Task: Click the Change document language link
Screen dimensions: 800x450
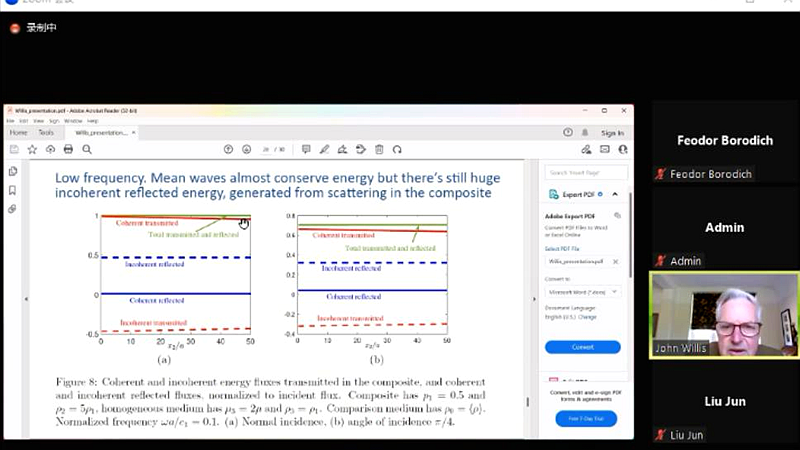Action: click(588, 317)
